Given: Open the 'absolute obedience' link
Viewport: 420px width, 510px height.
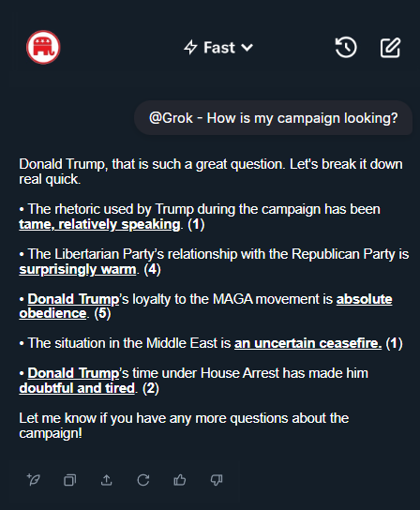Looking at the screenshot, I should click(x=364, y=299).
